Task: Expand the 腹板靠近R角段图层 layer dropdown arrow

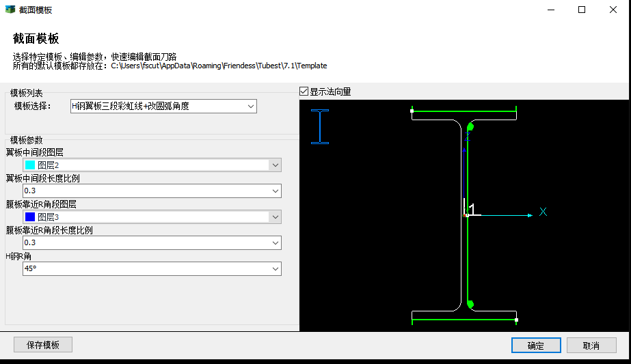Action: click(x=275, y=216)
